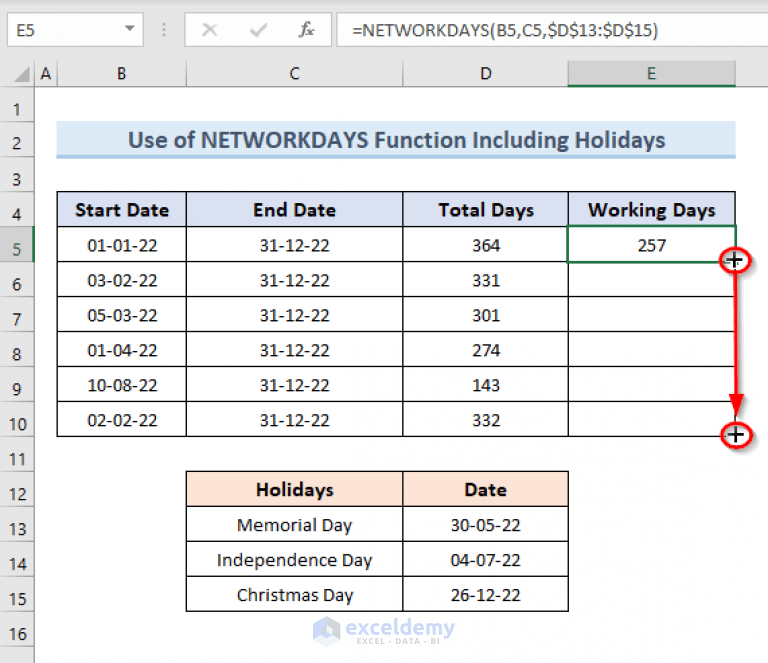Select column A header
The width and height of the screenshot is (768, 663).
pyautogui.click(x=46, y=74)
